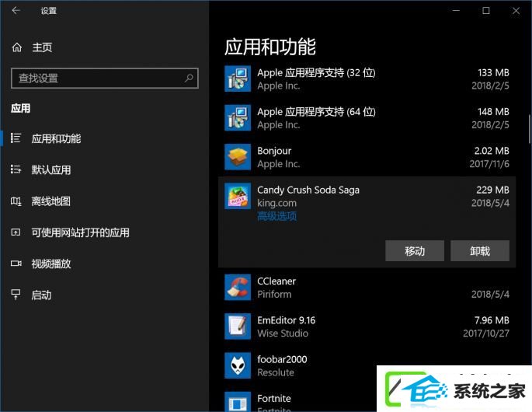Click the Candy Crush Soda Saga icon
The width and height of the screenshot is (532, 412).
click(238, 196)
